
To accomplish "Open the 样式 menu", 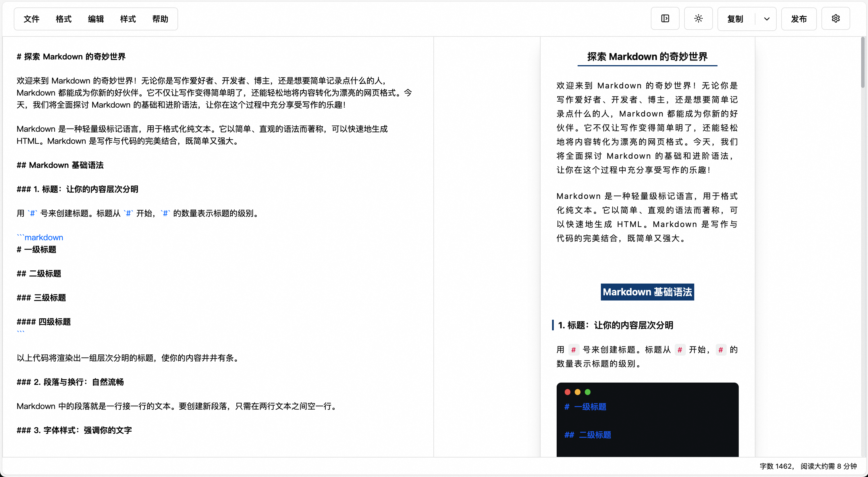I will (x=128, y=19).
